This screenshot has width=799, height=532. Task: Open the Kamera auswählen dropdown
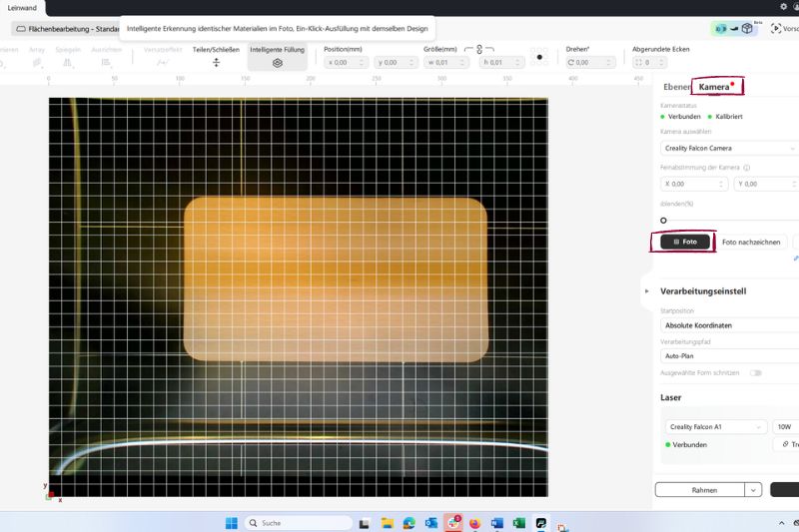pyautogui.click(x=729, y=148)
